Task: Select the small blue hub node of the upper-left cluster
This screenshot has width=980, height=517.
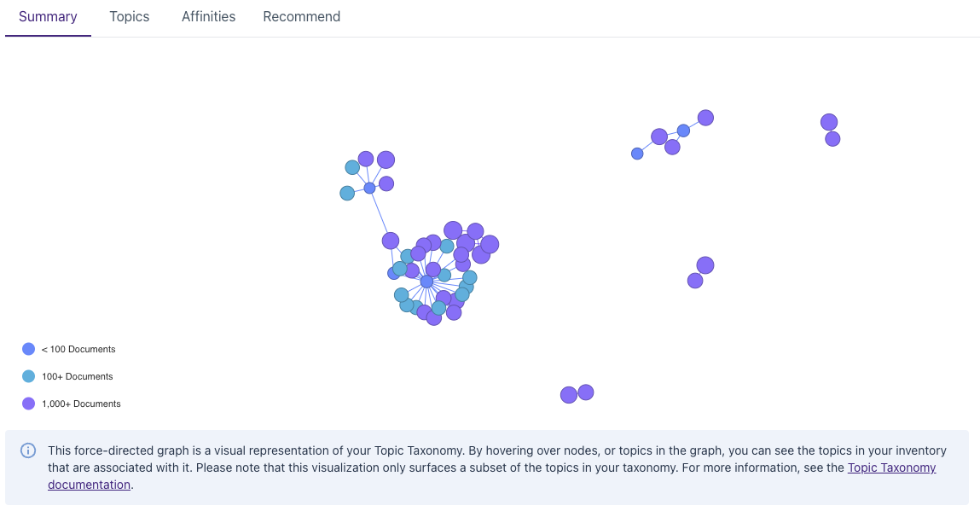Action: click(369, 188)
